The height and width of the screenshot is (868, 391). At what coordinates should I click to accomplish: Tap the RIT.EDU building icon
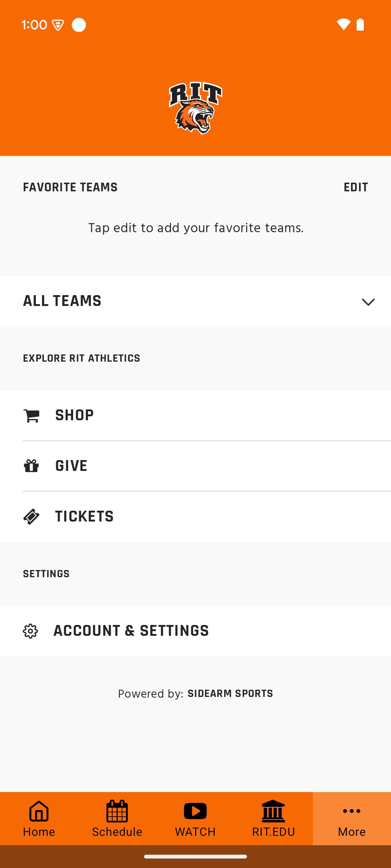click(274, 810)
